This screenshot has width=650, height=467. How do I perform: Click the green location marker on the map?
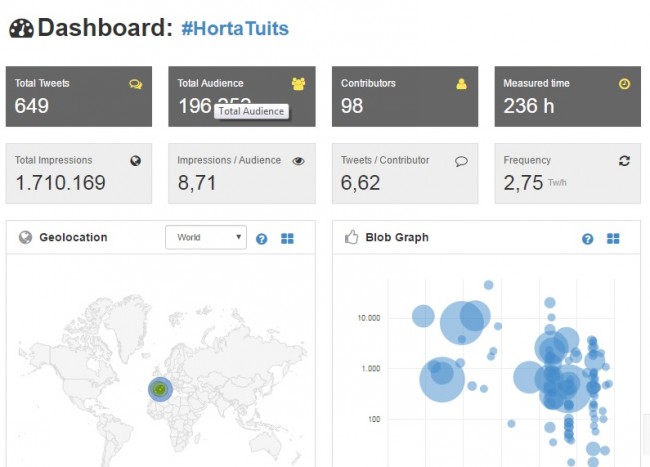click(x=159, y=389)
